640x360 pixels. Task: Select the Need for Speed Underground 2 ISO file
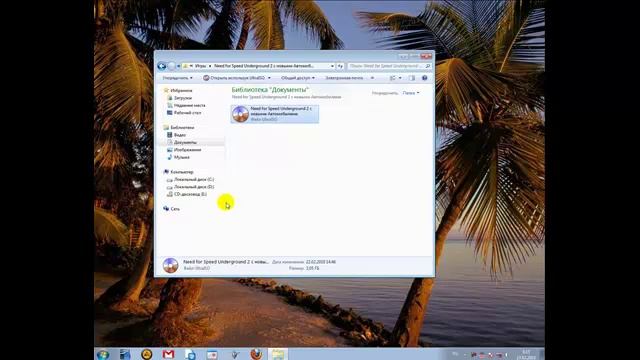pos(275,114)
